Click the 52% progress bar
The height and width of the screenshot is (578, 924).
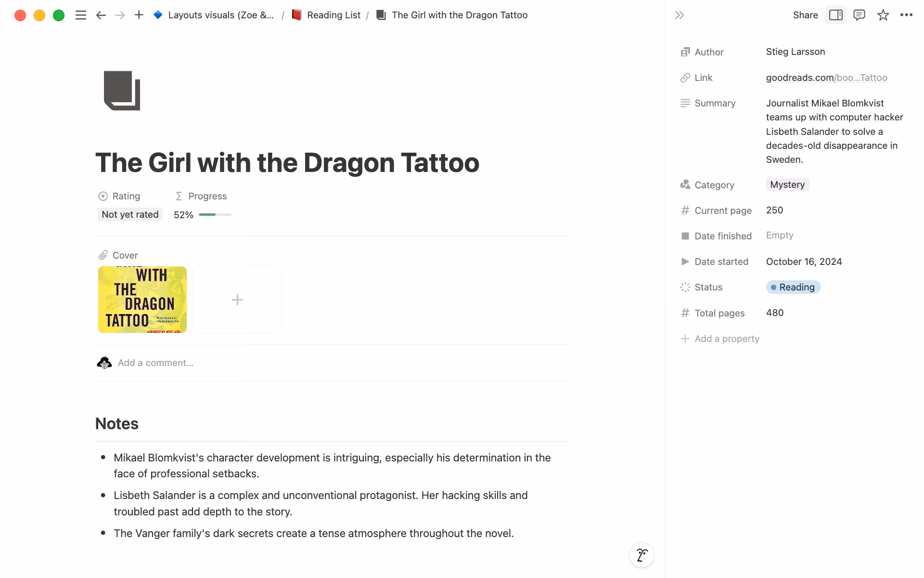pyautogui.click(x=215, y=214)
